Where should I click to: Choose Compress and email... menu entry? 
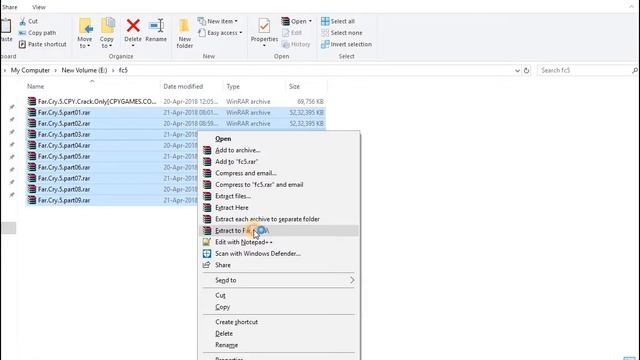[x=279, y=173]
